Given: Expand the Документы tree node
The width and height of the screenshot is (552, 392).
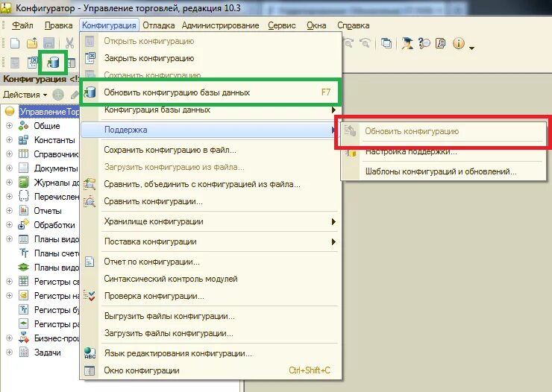Looking at the screenshot, I should point(10,168).
